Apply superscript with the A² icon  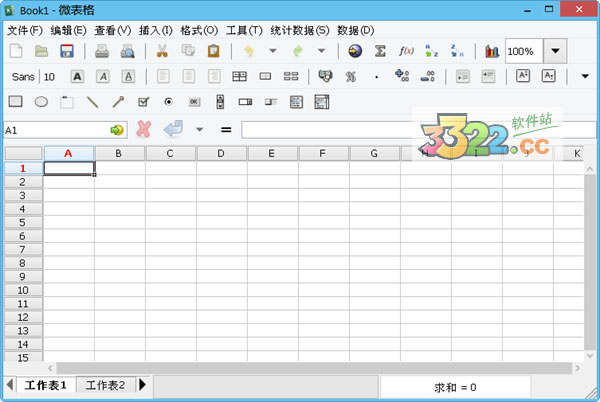523,76
